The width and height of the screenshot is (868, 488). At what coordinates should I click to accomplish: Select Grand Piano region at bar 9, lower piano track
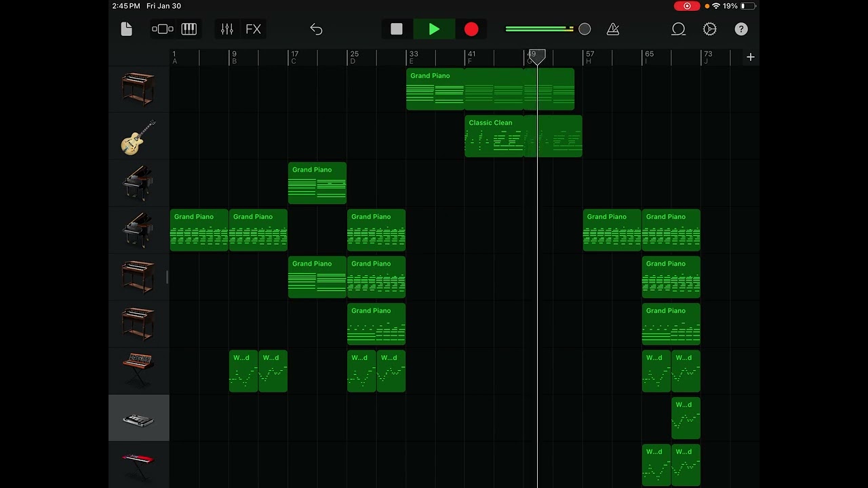click(258, 230)
